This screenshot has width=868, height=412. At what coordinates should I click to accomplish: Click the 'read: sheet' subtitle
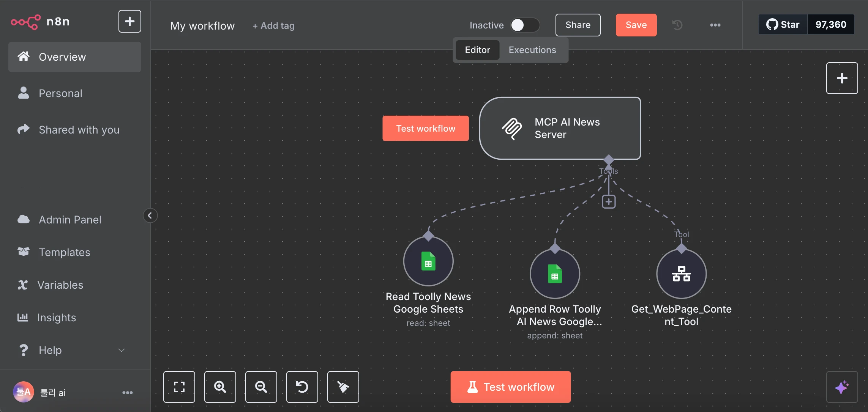coord(428,323)
